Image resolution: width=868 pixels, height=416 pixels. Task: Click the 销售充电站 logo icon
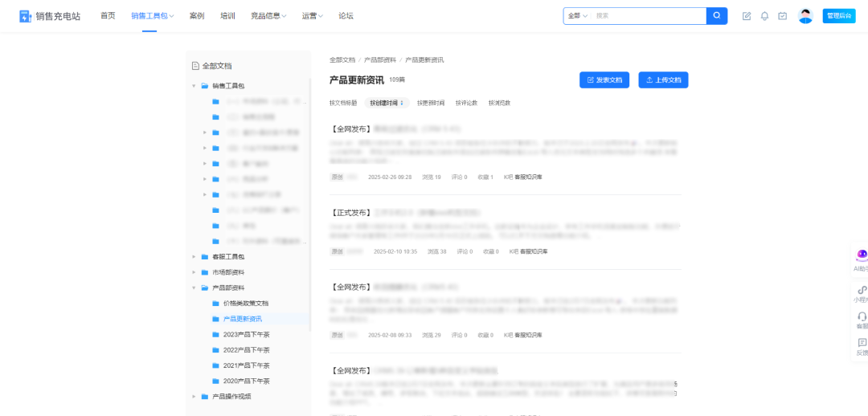point(26,16)
